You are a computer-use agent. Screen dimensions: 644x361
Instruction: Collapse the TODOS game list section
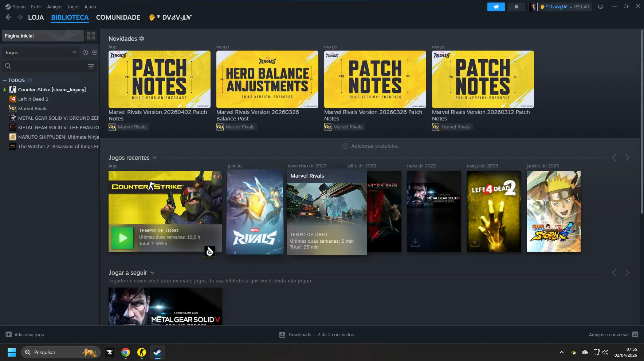[x=5, y=80]
